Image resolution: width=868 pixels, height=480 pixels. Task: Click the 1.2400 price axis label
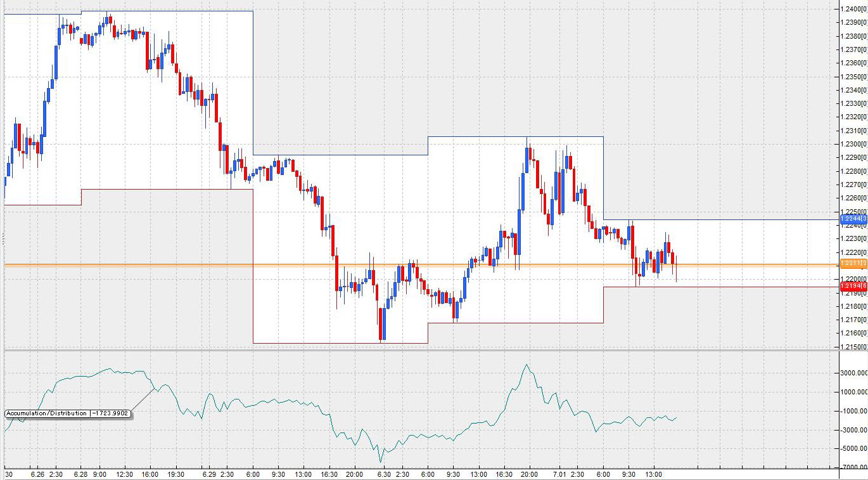click(853, 9)
